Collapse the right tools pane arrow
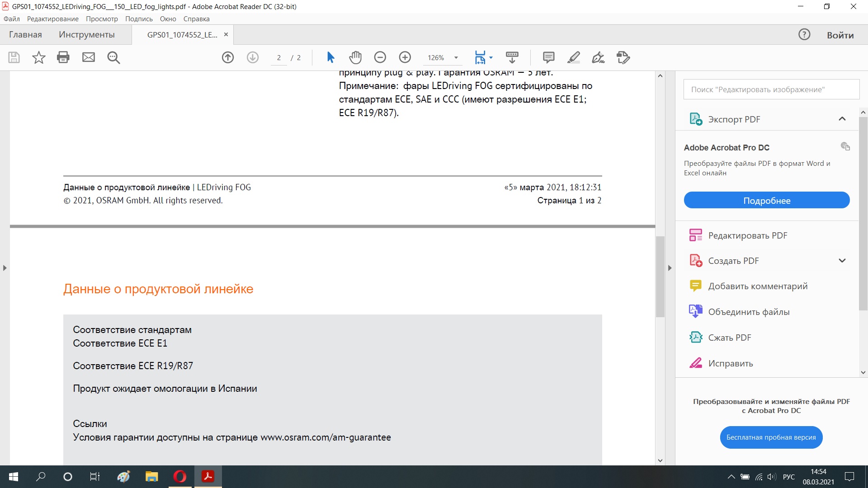Viewport: 868px width, 488px height. 670,268
